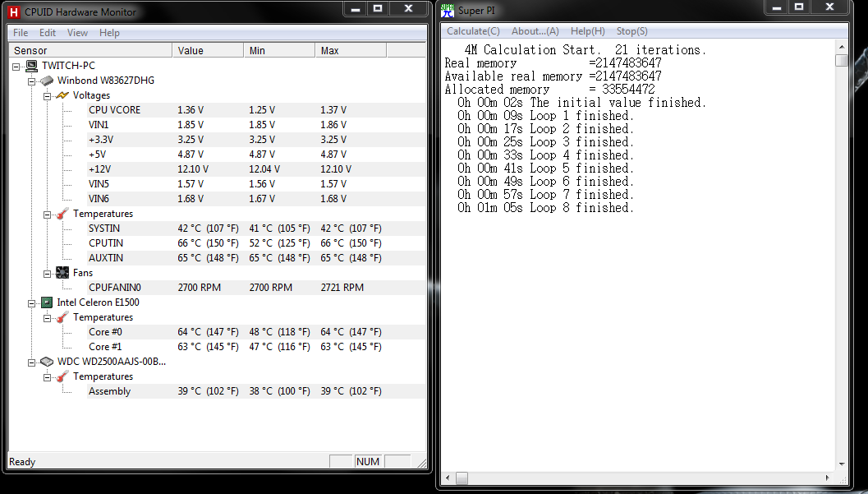This screenshot has width=868, height=494.
Task: Select the Core #1 temperature row
Action: (x=256, y=347)
